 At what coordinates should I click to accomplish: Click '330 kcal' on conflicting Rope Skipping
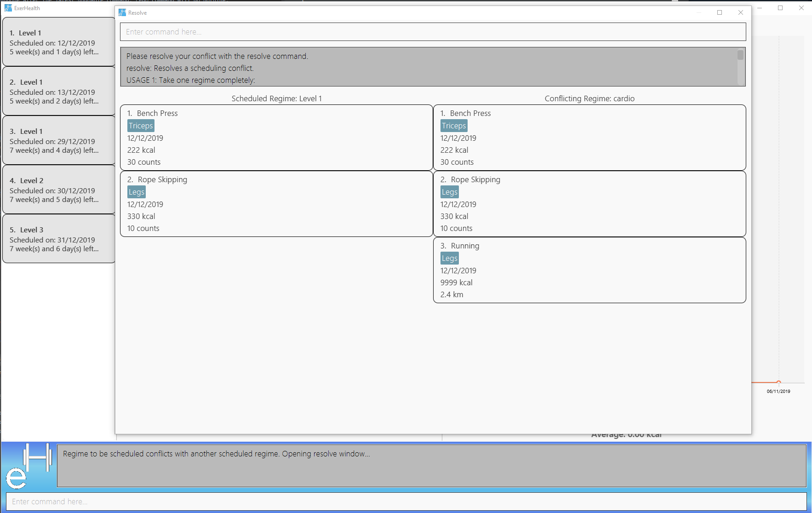point(454,216)
